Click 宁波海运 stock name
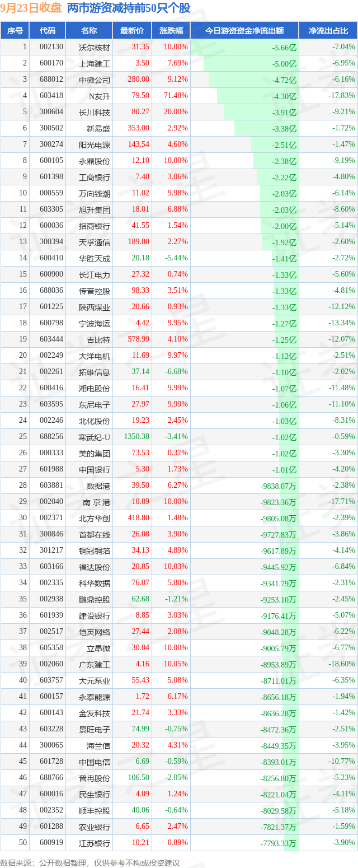The image size is (358, 868). [x=95, y=323]
